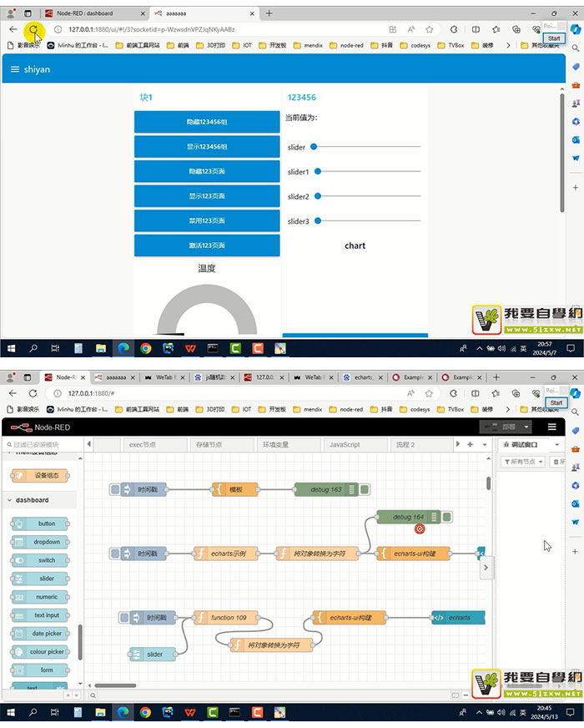Image resolution: width=584 pixels, height=728 pixels.
Task: Add a new flow with the plus icon
Action: click(x=470, y=444)
